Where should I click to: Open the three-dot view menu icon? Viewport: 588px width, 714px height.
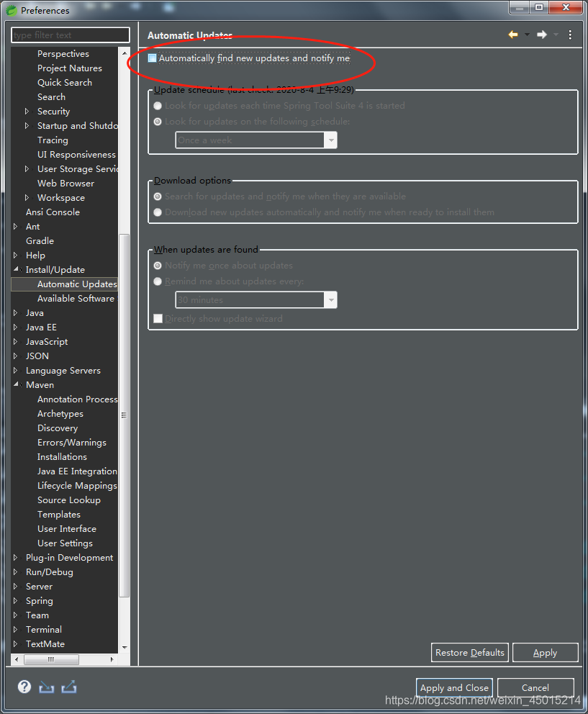click(570, 35)
